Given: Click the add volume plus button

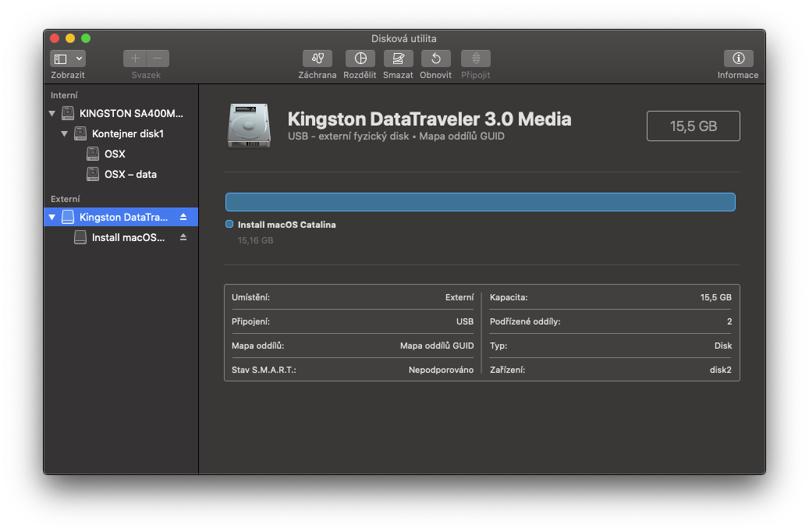Looking at the screenshot, I should (135, 59).
